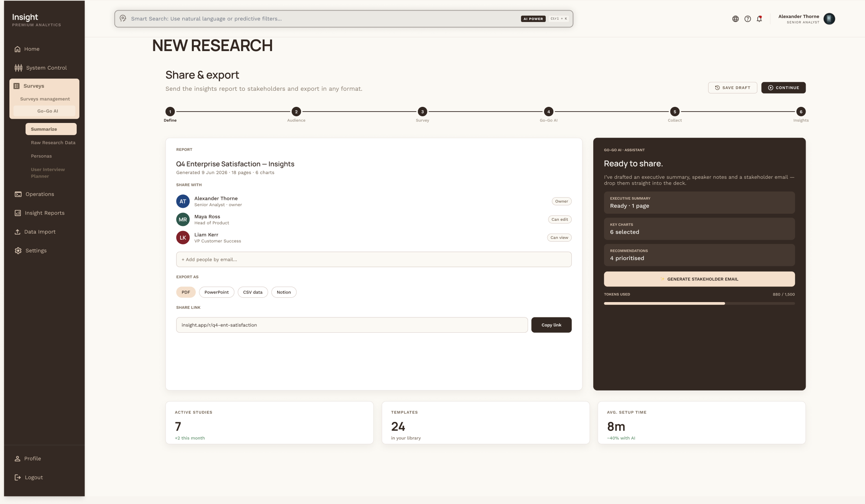Image resolution: width=865 pixels, height=504 pixels.
Task: Click the Settings gear icon
Action: [x=18, y=251]
